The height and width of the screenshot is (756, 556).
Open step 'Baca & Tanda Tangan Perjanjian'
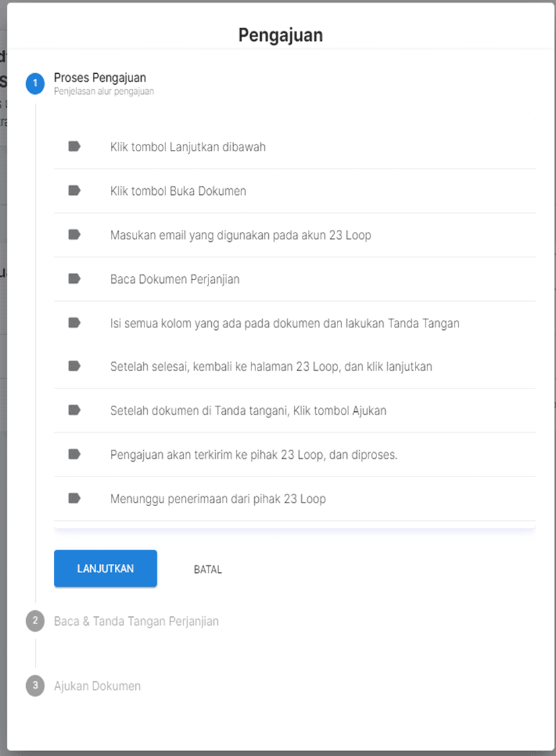click(136, 621)
